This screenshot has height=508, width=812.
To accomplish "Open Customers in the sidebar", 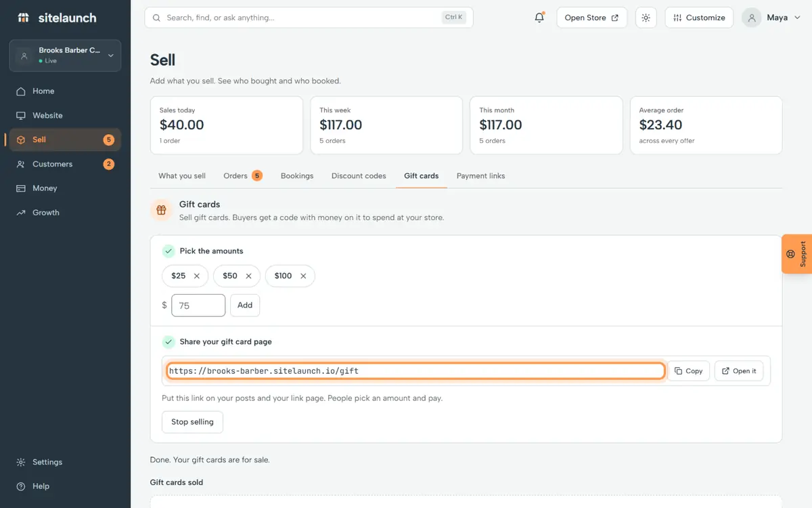I will 65,164.
